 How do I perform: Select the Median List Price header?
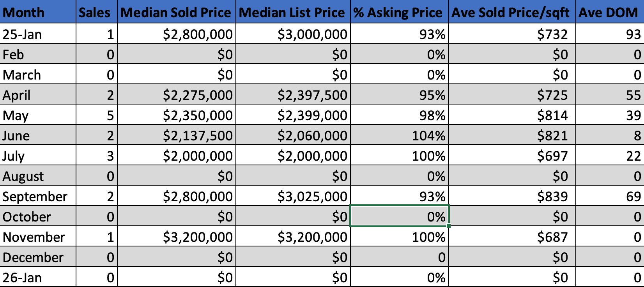293,12
